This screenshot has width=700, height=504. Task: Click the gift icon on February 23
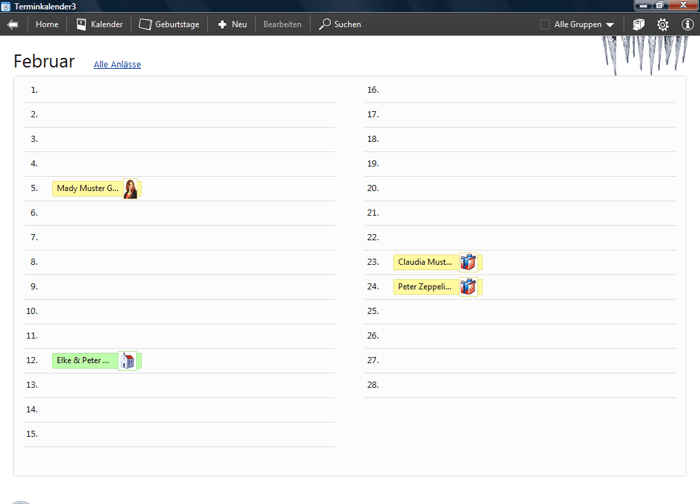click(x=468, y=262)
